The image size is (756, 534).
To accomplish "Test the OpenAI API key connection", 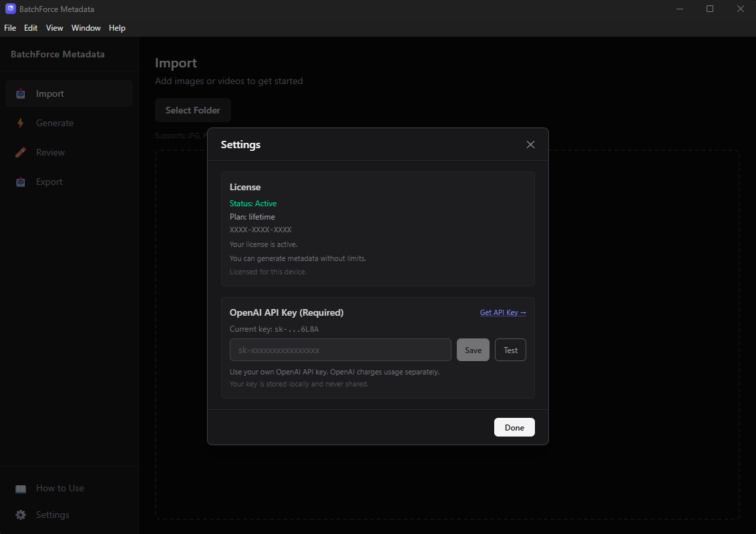I will point(510,350).
